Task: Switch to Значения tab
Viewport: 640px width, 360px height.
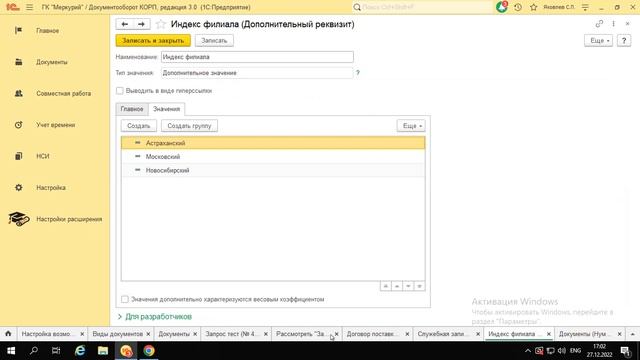Action: tap(167, 109)
